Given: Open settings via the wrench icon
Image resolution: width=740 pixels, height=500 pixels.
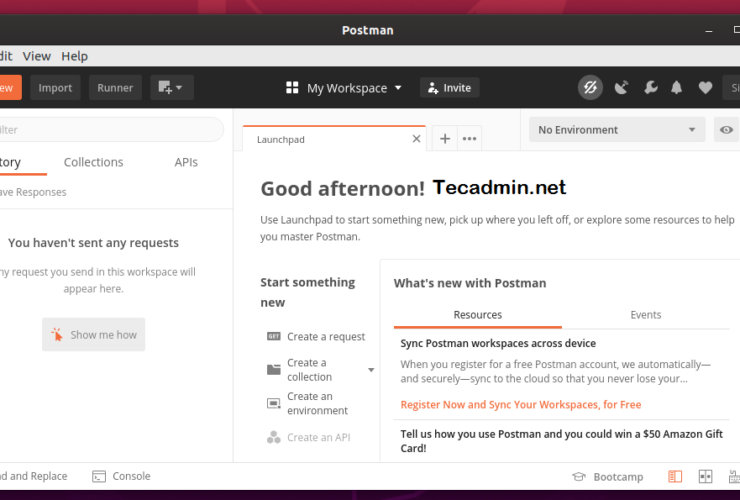Looking at the screenshot, I should click(x=650, y=88).
